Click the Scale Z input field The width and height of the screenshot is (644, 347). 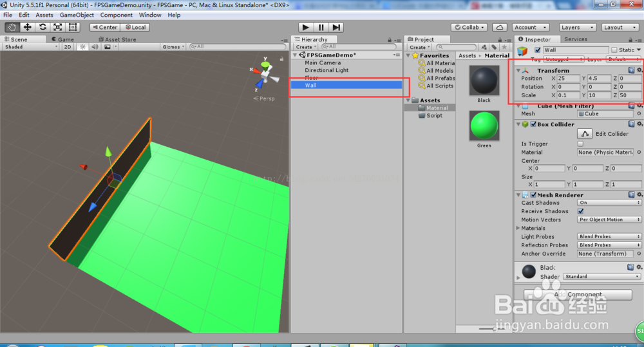pos(630,95)
